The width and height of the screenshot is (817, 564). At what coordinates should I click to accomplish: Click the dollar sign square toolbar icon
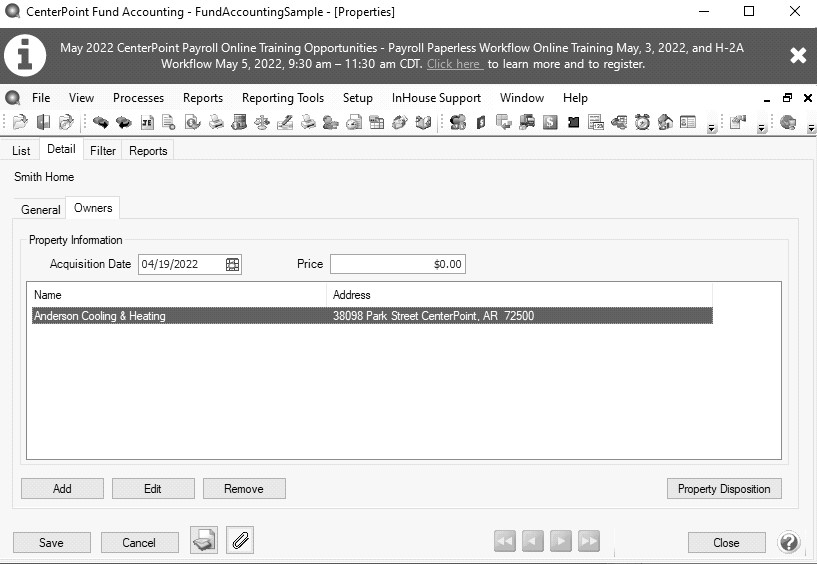550,122
